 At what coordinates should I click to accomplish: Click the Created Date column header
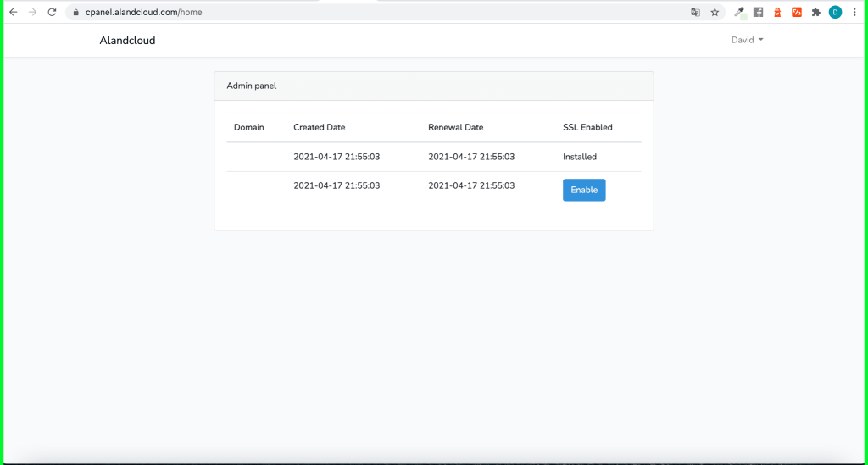coord(320,127)
